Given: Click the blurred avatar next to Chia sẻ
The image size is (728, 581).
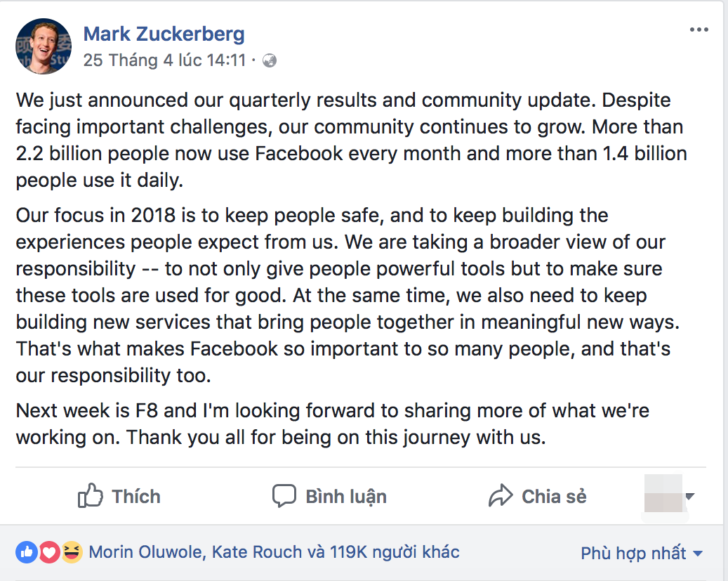Looking at the screenshot, I should click(x=662, y=497).
